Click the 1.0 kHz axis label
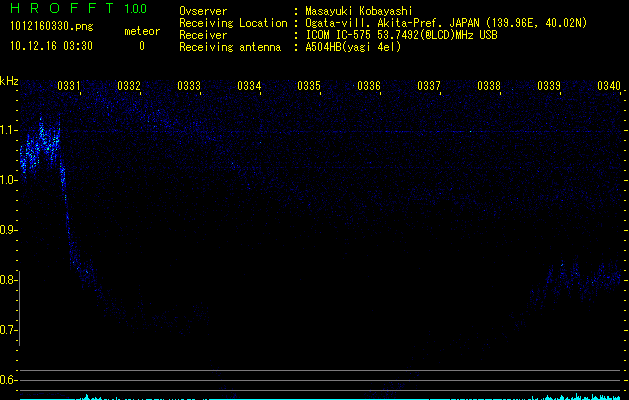This screenshot has height=400, width=629. (x=7, y=180)
